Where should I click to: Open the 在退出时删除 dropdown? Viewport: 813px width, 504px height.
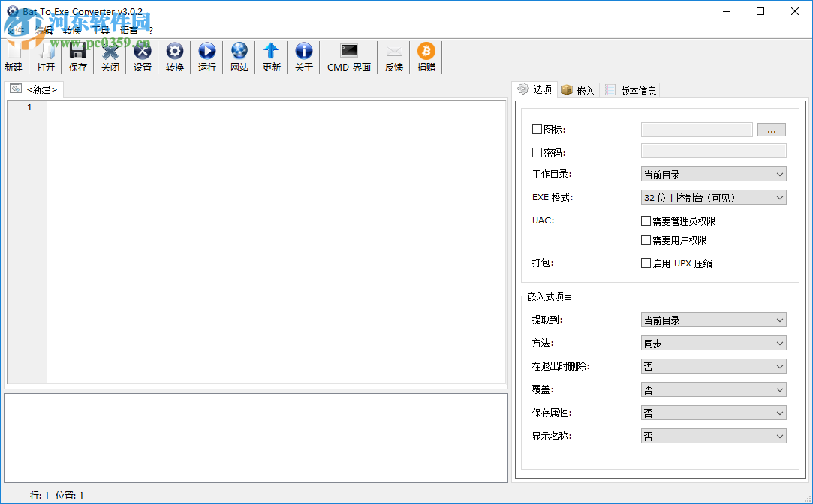tap(778, 365)
